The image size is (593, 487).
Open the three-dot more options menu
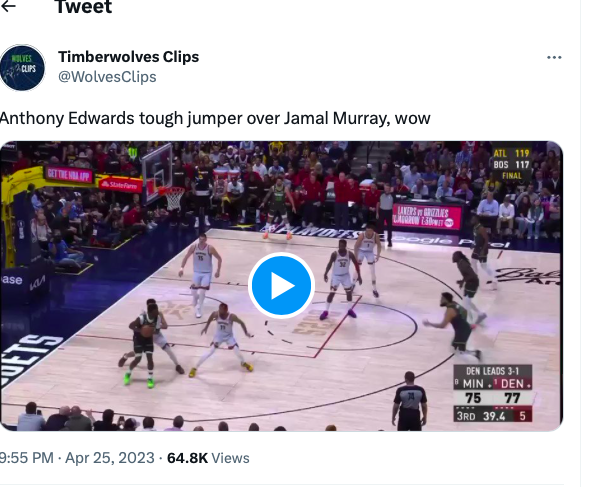[x=554, y=57]
